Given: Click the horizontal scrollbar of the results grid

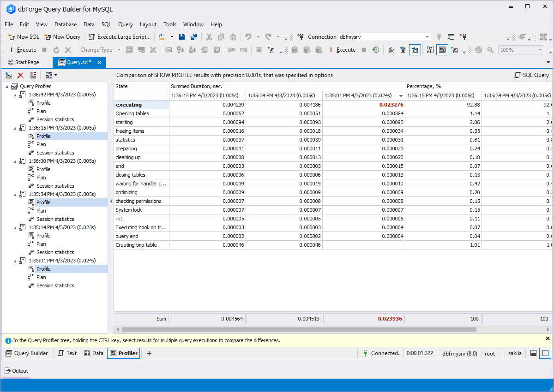Looking at the screenshot, I should (x=295, y=329).
